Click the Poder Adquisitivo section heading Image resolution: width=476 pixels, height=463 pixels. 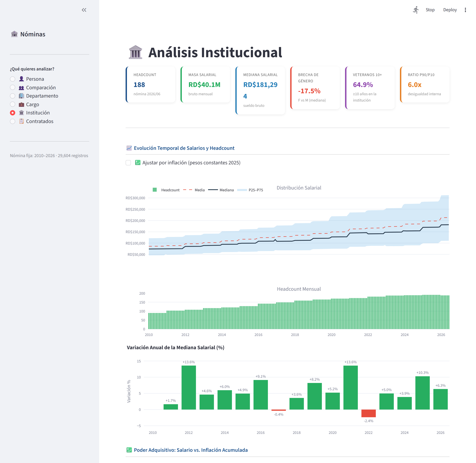pos(191,450)
